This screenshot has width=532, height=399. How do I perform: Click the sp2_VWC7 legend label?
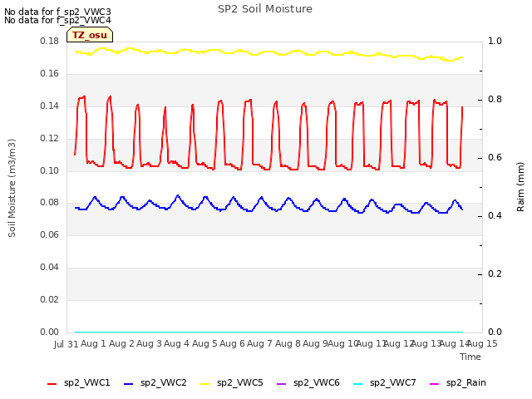(393, 383)
